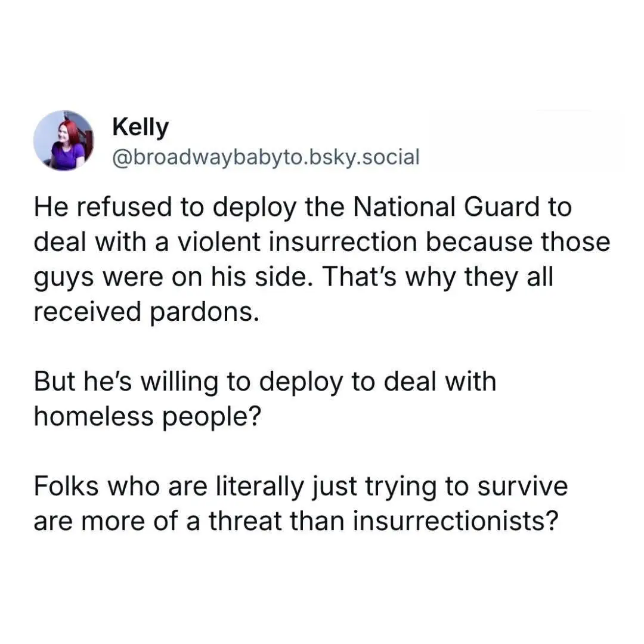Click the sentence starting "Folks who are"
The height and width of the screenshot is (644, 644).
(301, 503)
